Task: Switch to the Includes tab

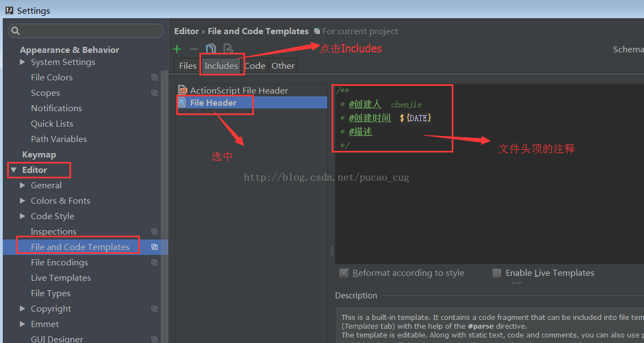Action: 221,66
